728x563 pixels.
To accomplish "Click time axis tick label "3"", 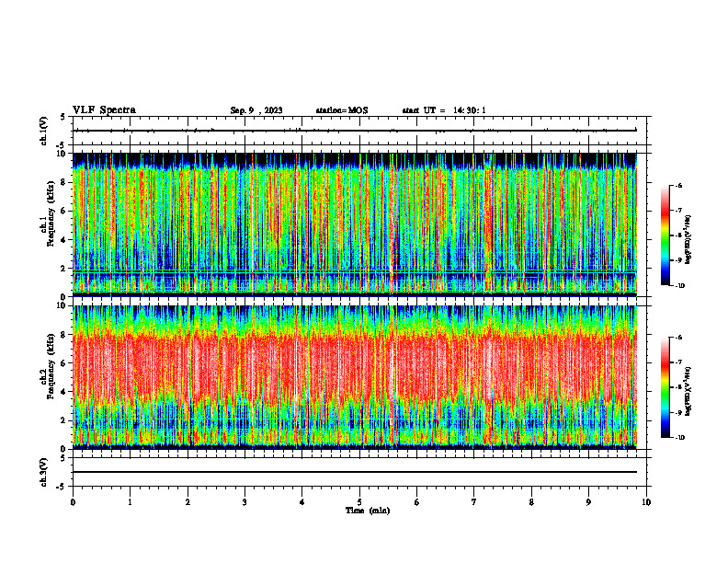I will pos(245,502).
